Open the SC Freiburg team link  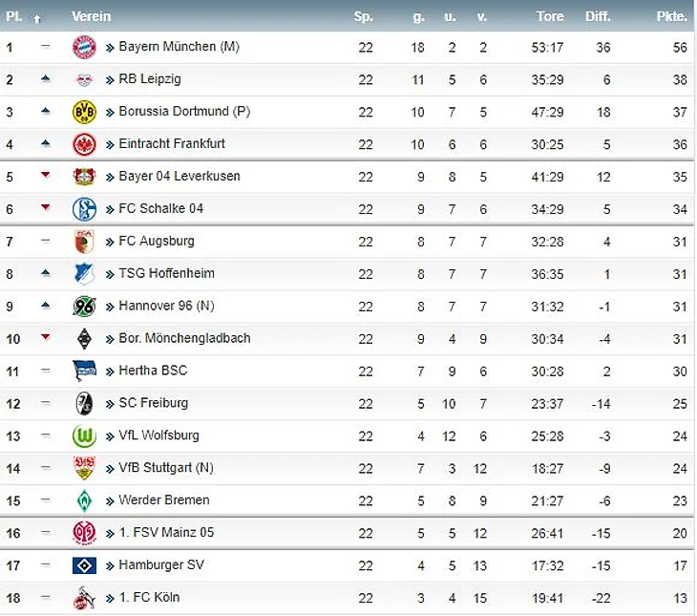[x=153, y=403]
